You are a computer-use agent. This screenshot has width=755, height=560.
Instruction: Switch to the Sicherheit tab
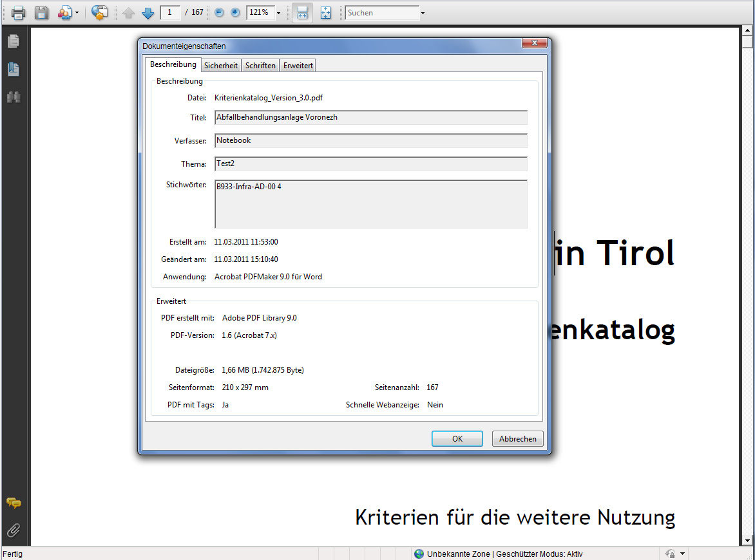point(221,66)
